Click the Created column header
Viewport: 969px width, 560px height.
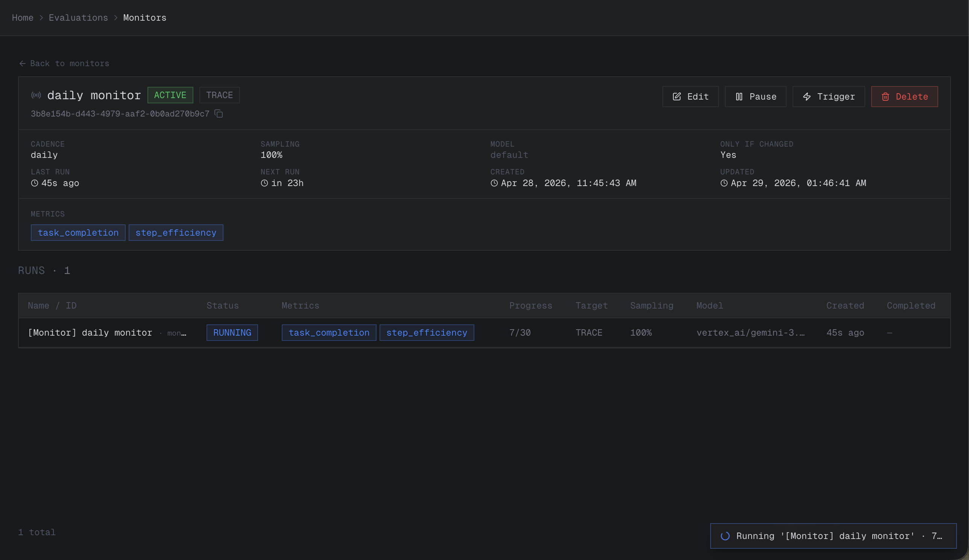click(845, 306)
